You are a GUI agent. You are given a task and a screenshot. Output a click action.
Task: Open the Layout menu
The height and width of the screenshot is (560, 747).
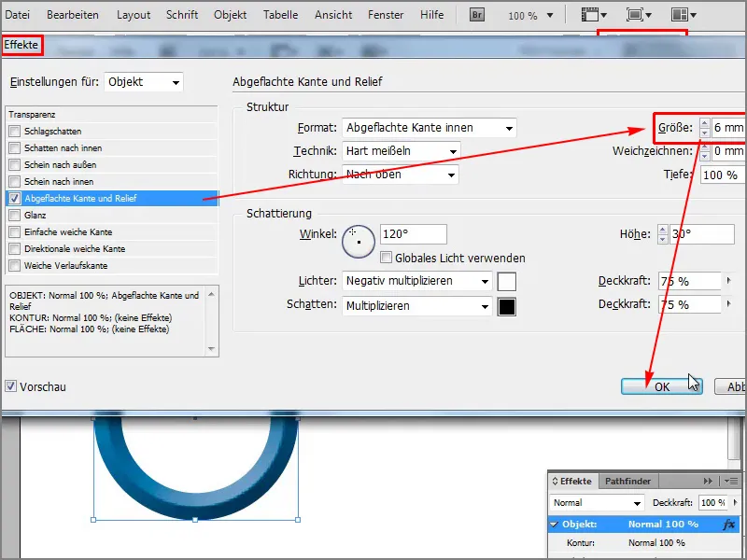point(134,15)
